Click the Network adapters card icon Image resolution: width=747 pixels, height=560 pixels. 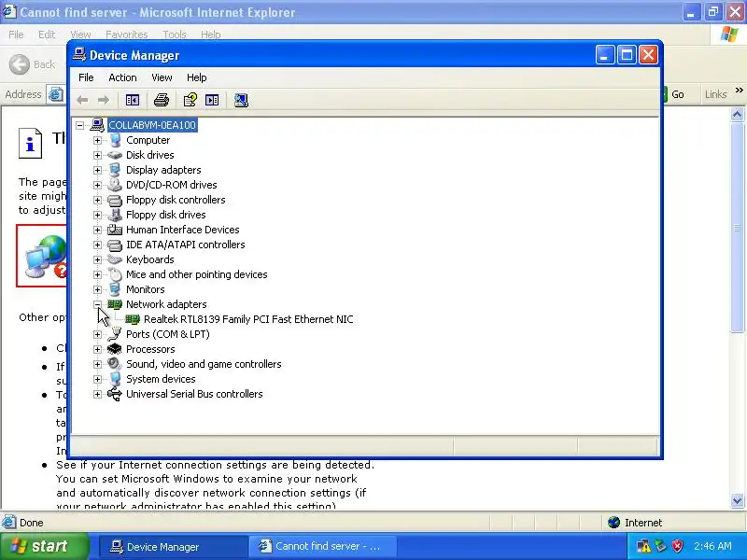pos(115,304)
